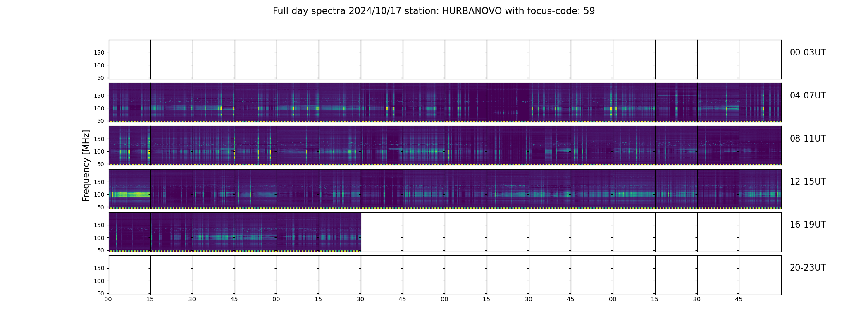Click the "20-23UT" row label
This screenshot has width=868, height=331.
(808, 268)
